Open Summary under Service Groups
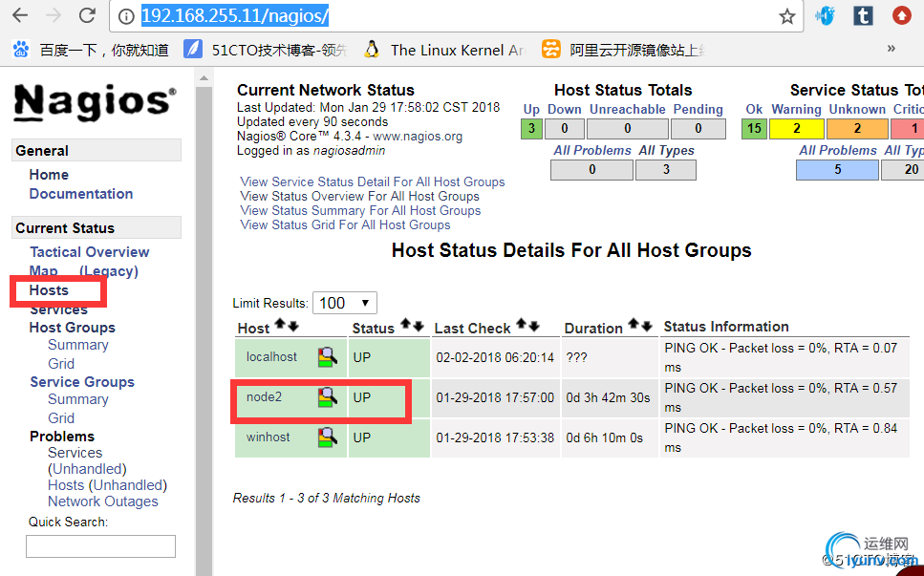This screenshot has width=924, height=576. pos(78,399)
